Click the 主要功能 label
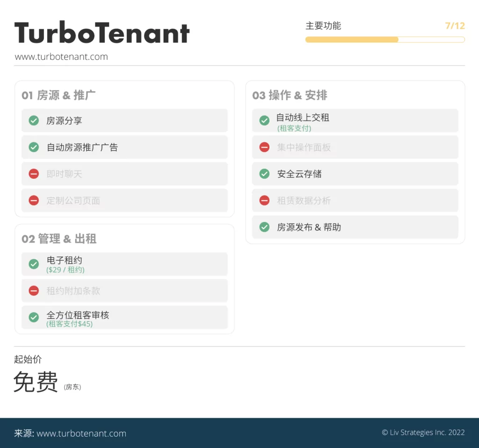 [323, 26]
